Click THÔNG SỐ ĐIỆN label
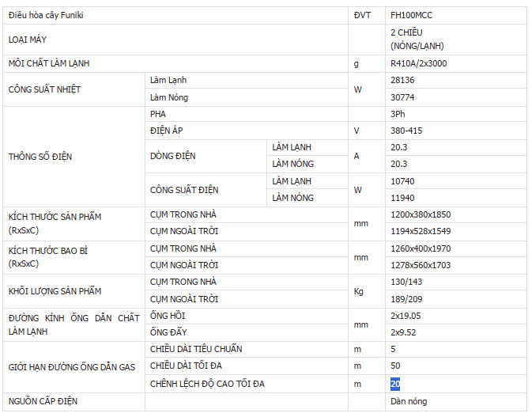 [x=40, y=157]
